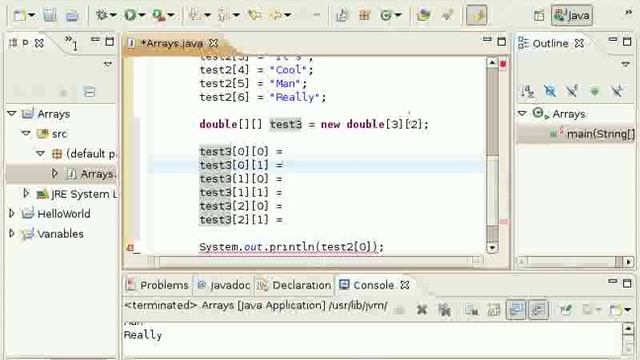The image size is (640, 360).
Task: Click Remove All Terminated Launches in Console
Action: click(444, 310)
